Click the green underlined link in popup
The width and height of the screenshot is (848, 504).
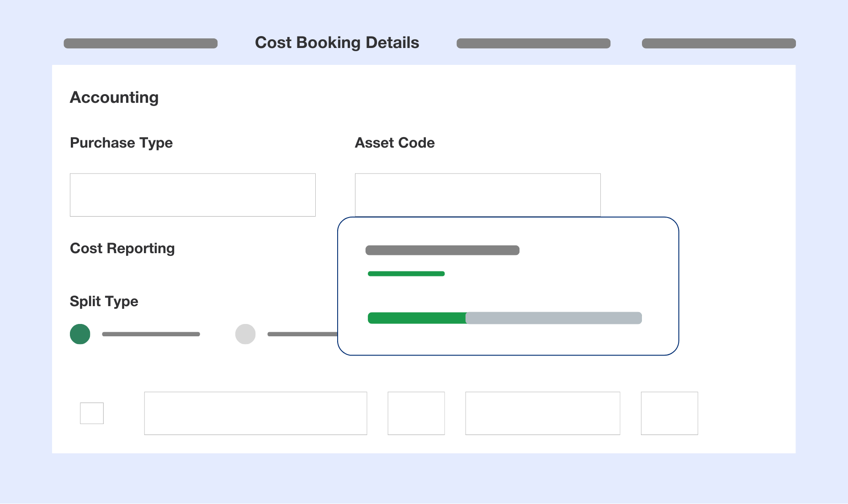tap(406, 274)
